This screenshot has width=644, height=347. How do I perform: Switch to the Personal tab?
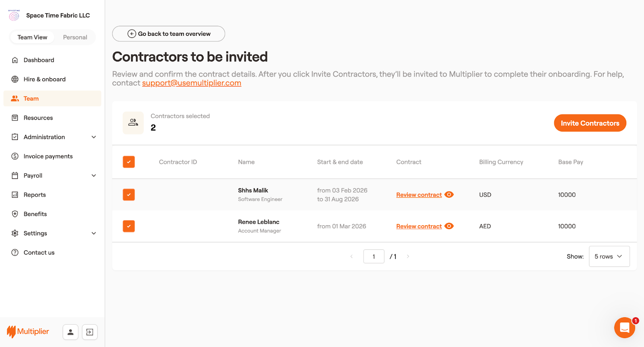[75, 37]
